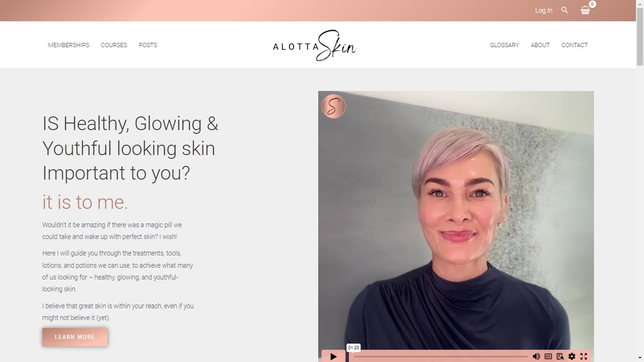
Task: Play the intro video
Action: tap(333, 356)
